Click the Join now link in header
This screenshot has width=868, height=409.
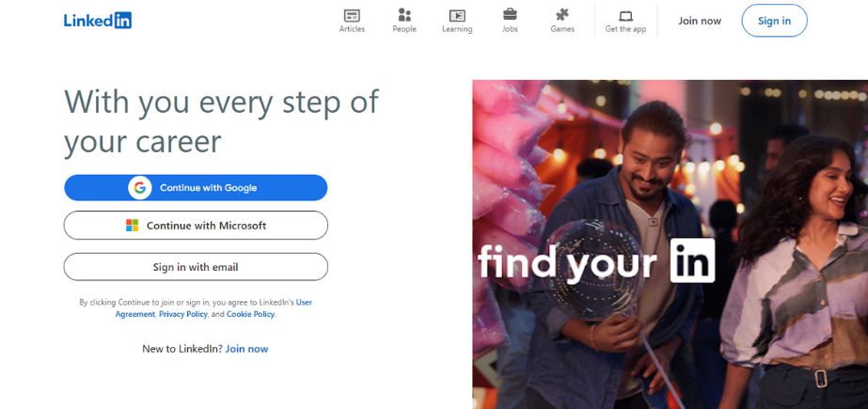700,21
